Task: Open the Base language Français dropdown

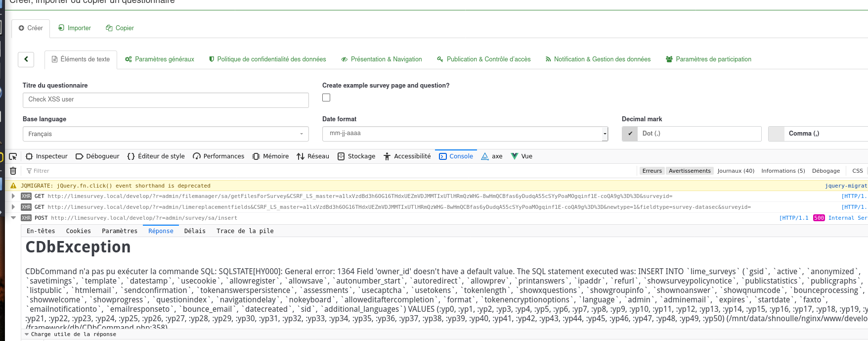Action: click(x=166, y=134)
